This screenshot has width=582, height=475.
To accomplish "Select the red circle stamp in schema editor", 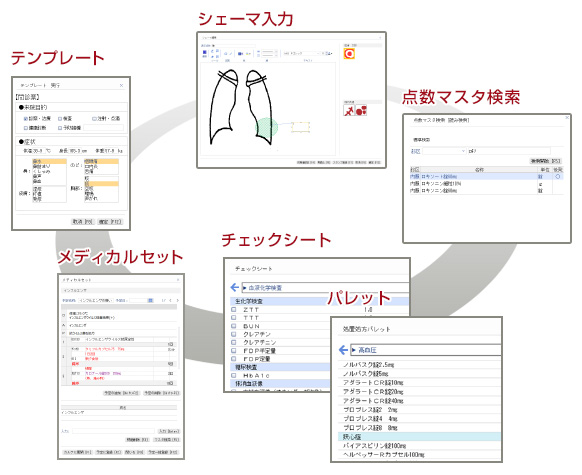I will click(x=349, y=54).
